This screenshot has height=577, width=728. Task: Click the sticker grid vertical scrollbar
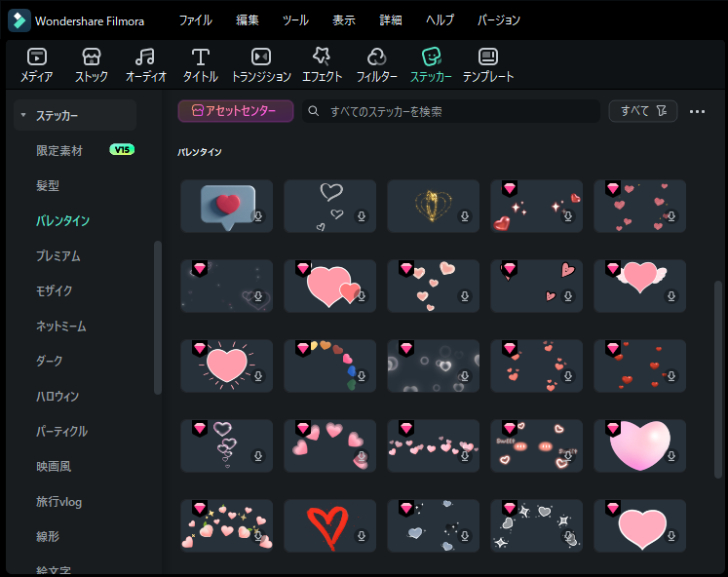(x=719, y=370)
